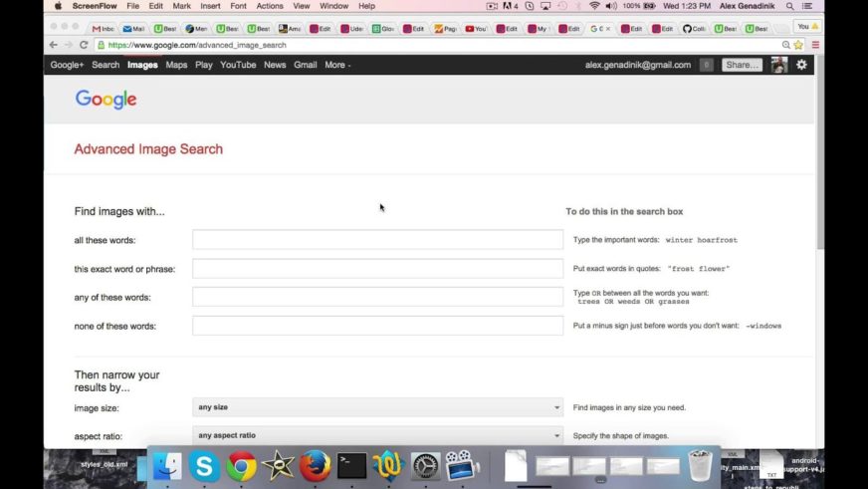Open the Apple menu
868x489 pixels.
coord(58,6)
